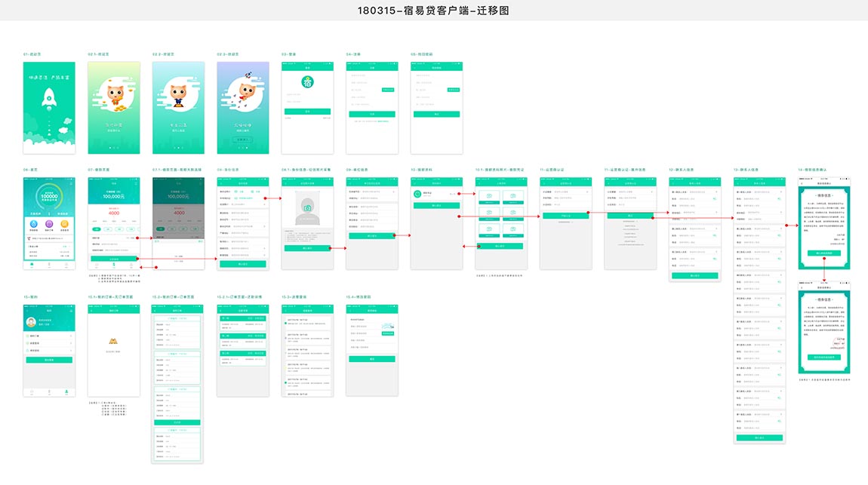Open the 15.2 order list's first order card tab header
The image size is (868, 485).
click(x=176, y=318)
